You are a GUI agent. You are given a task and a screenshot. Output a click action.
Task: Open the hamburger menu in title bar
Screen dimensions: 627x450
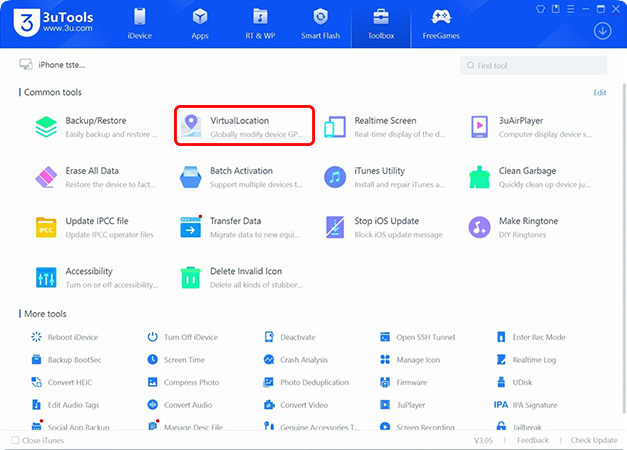(x=571, y=9)
